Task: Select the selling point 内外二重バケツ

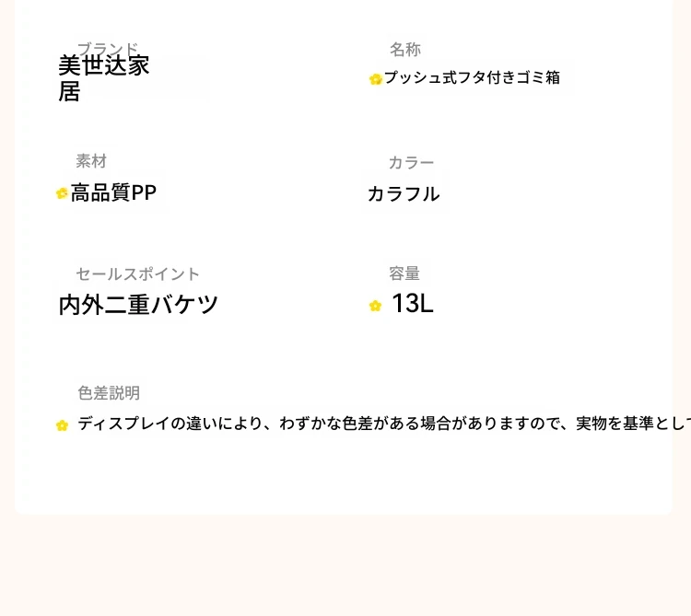Action: [x=138, y=305]
